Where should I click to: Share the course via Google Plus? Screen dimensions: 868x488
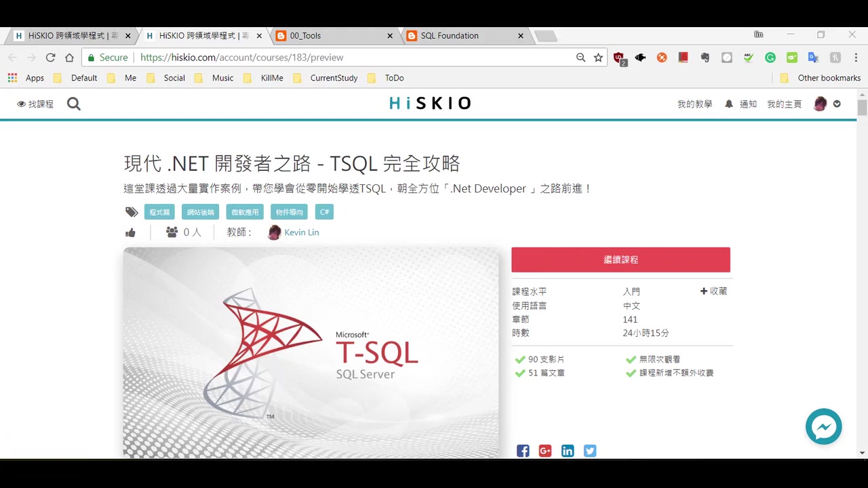[545, 451]
